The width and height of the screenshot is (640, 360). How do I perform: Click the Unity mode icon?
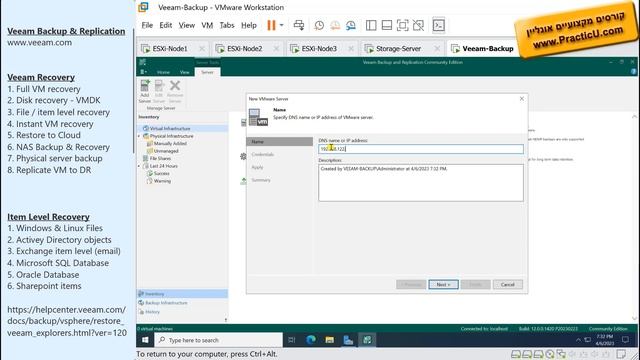coord(418,25)
